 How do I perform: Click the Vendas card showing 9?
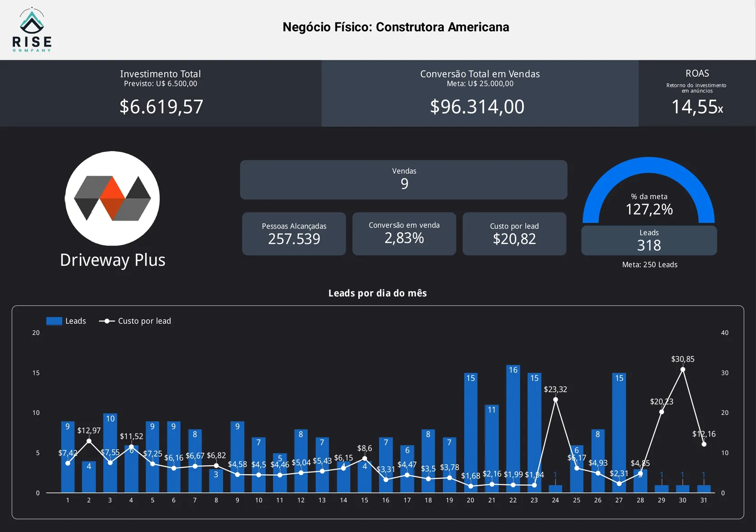[404, 180]
